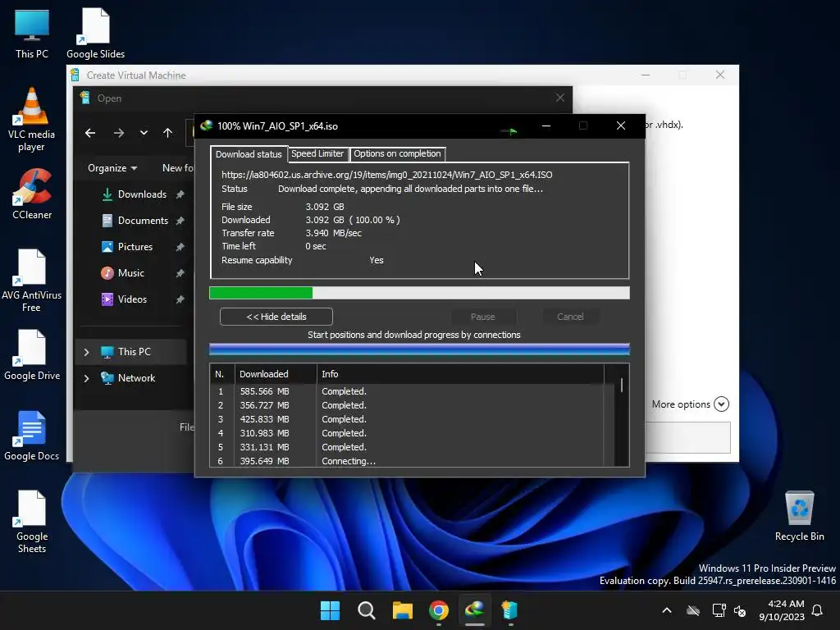Open Google Drive desktop shortcut
The height and width of the screenshot is (630, 840).
tap(32, 354)
